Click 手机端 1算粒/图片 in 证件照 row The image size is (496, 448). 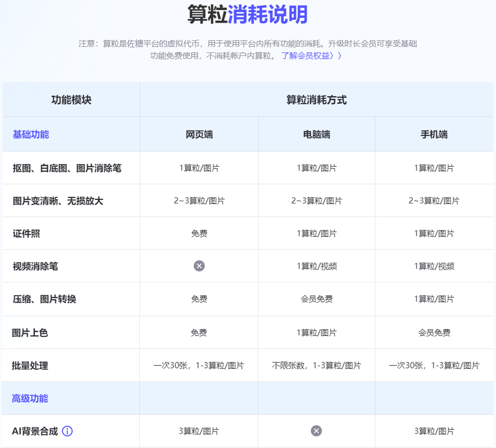tap(434, 234)
